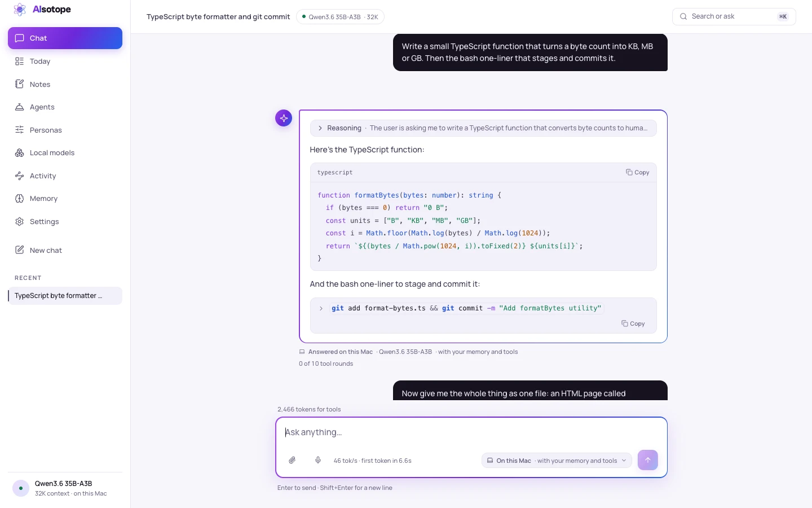Click the 'Now give me the whole thing' message

(x=530, y=391)
